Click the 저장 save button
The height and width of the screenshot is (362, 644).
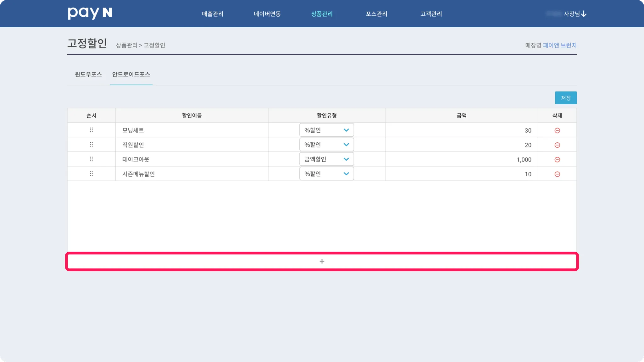click(x=565, y=98)
